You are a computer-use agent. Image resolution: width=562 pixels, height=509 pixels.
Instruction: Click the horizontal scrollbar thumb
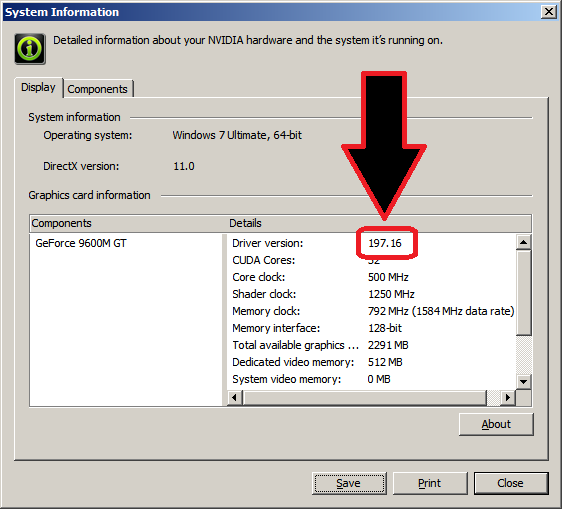365,398
